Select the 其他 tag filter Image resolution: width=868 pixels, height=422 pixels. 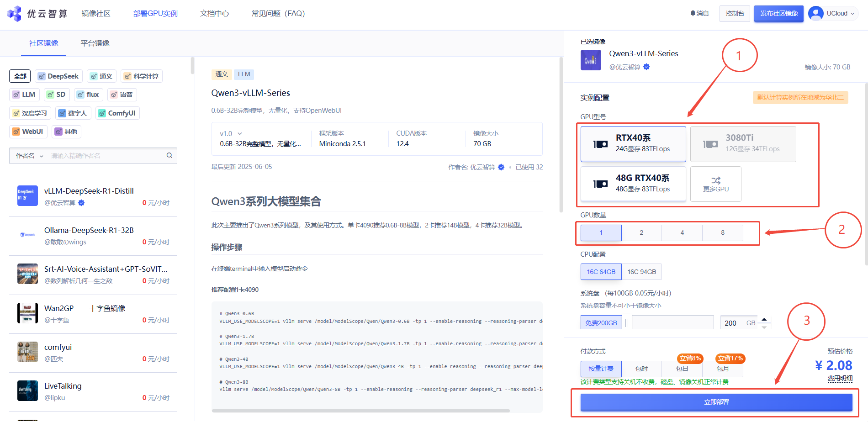[66, 132]
